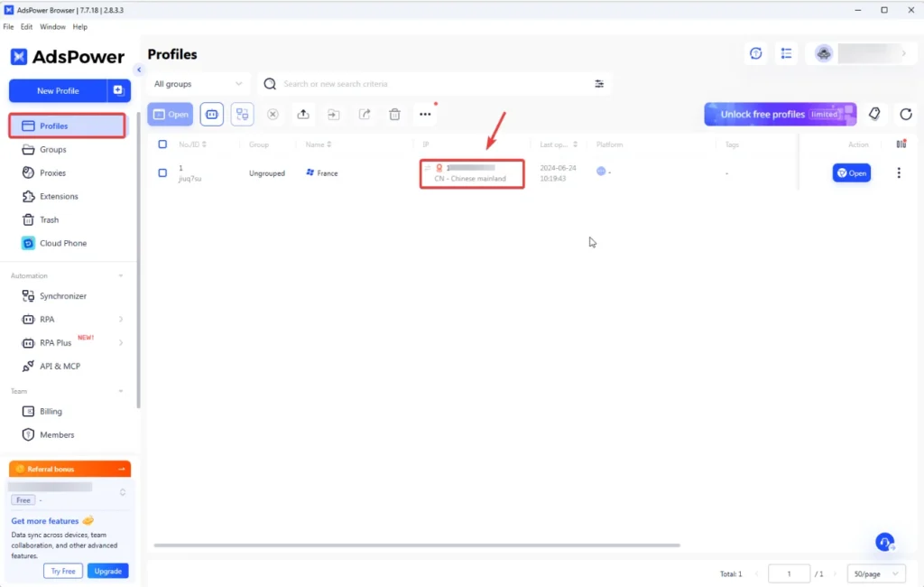Switch to the Proxies section in the sidebar
This screenshot has height=587, width=924.
click(52, 172)
